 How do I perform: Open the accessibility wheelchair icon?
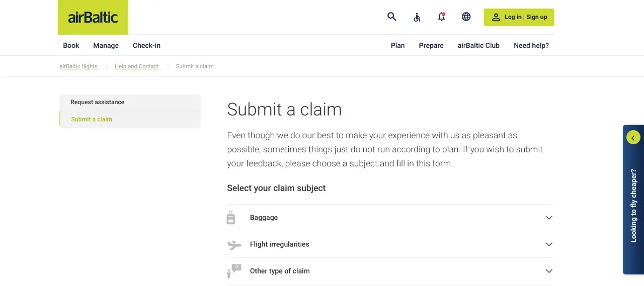pos(417,17)
